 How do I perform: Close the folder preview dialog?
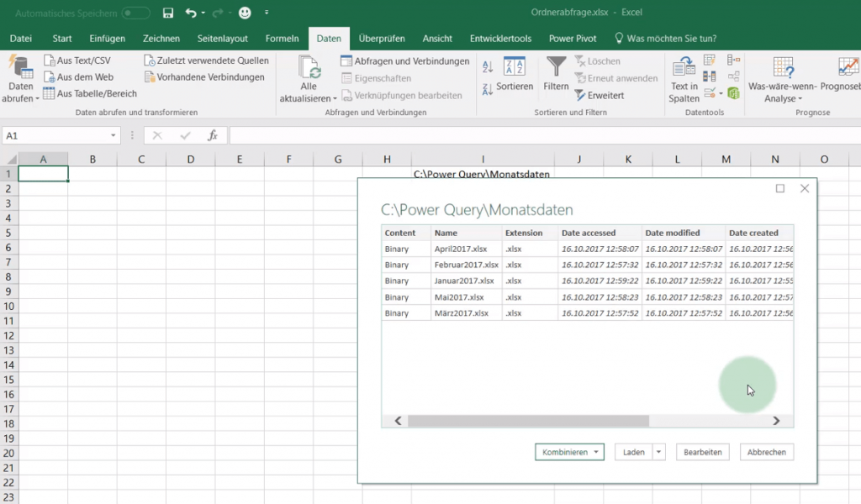point(805,189)
